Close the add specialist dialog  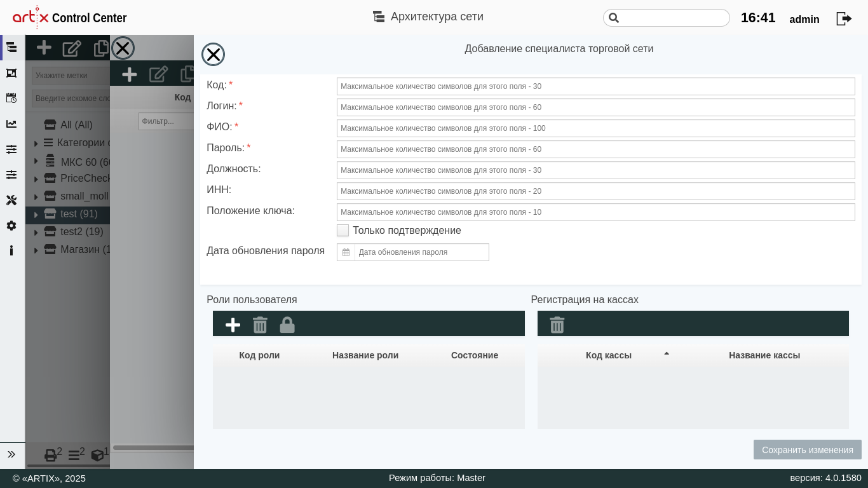(213, 55)
